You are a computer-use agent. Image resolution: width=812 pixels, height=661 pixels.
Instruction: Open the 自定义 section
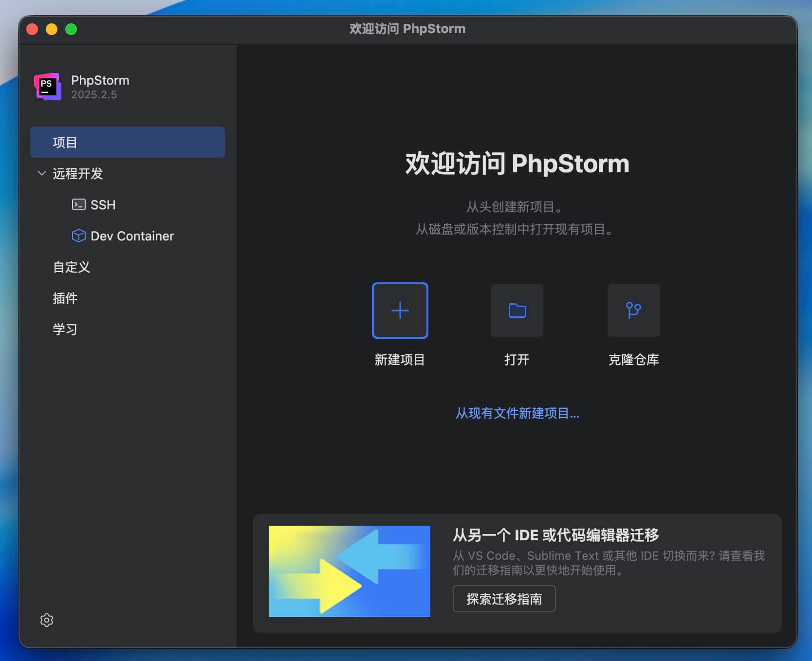pos(72,267)
